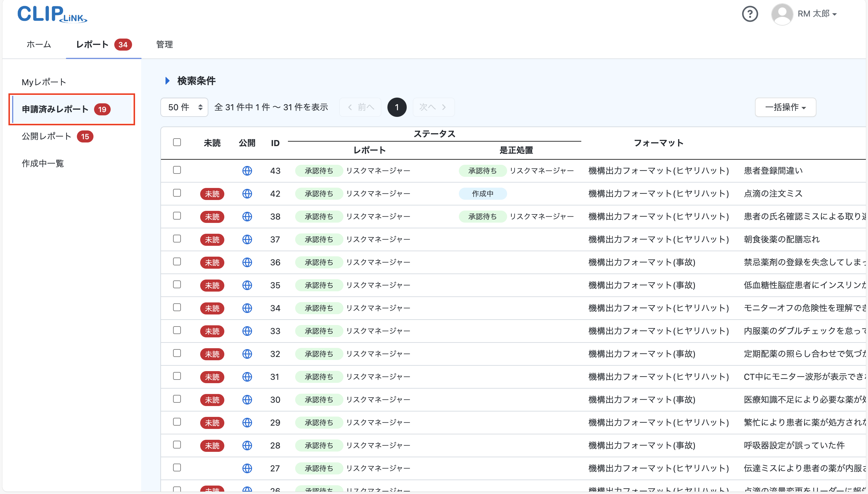868x494 pixels.
Task: Open the public globe icon for report 38
Action: point(247,217)
